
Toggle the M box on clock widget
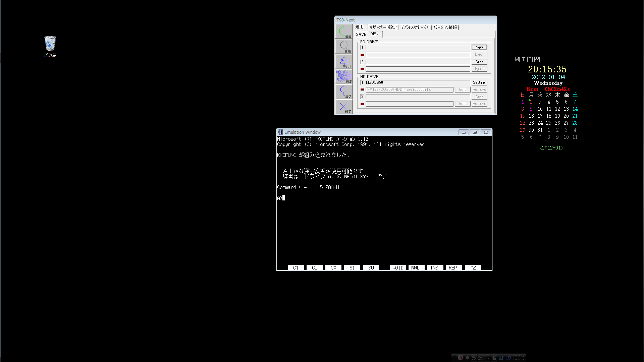click(x=517, y=59)
